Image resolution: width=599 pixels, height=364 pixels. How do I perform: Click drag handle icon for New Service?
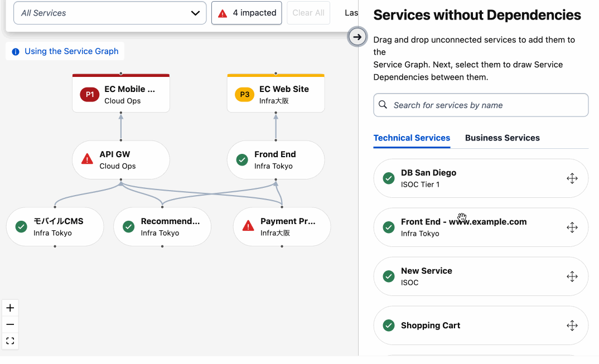(x=572, y=276)
